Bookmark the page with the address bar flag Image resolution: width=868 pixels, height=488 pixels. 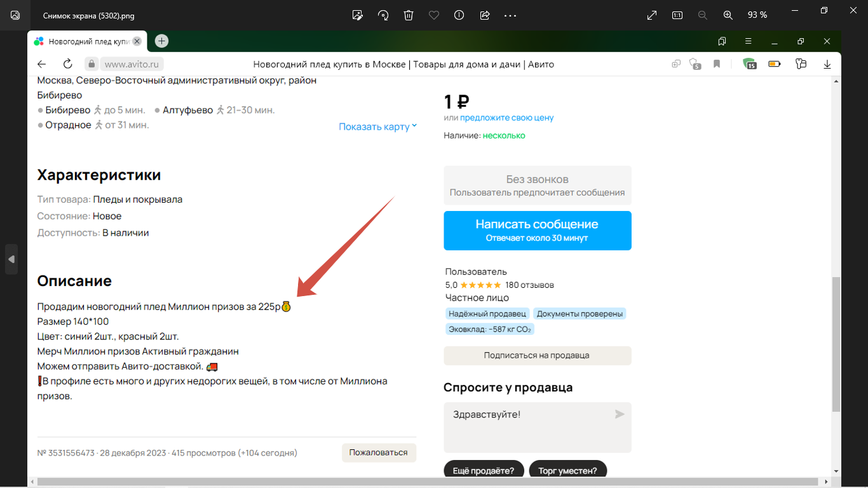(717, 64)
